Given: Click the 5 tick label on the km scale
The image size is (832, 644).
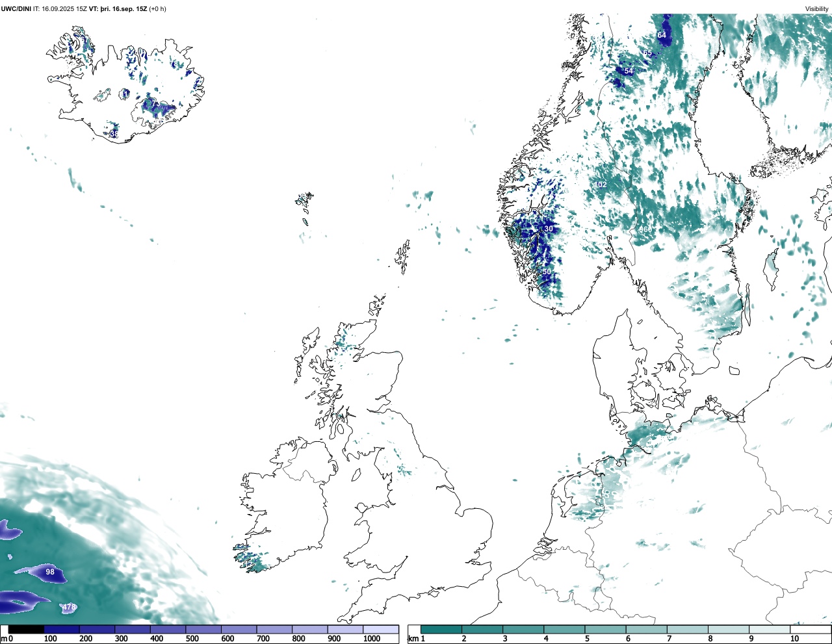Looking at the screenshot, I should pyautogui.click(x=588, y=639).
